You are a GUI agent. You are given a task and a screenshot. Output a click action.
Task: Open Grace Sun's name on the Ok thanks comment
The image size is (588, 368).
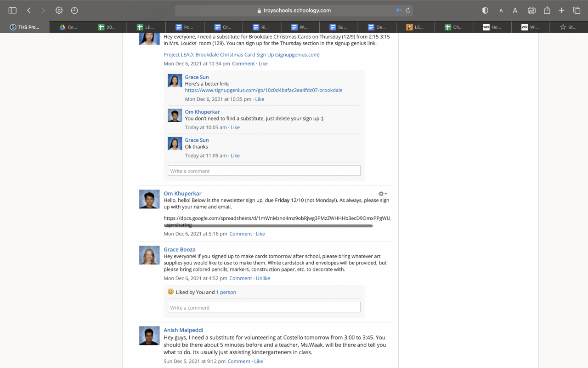coord(197,140)
